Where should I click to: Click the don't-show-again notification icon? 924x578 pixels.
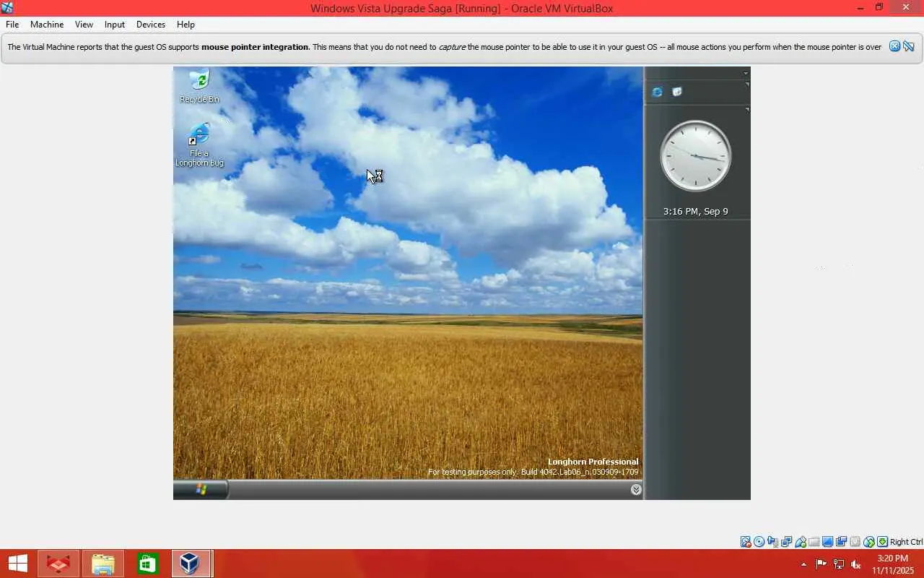pos(909,46)
